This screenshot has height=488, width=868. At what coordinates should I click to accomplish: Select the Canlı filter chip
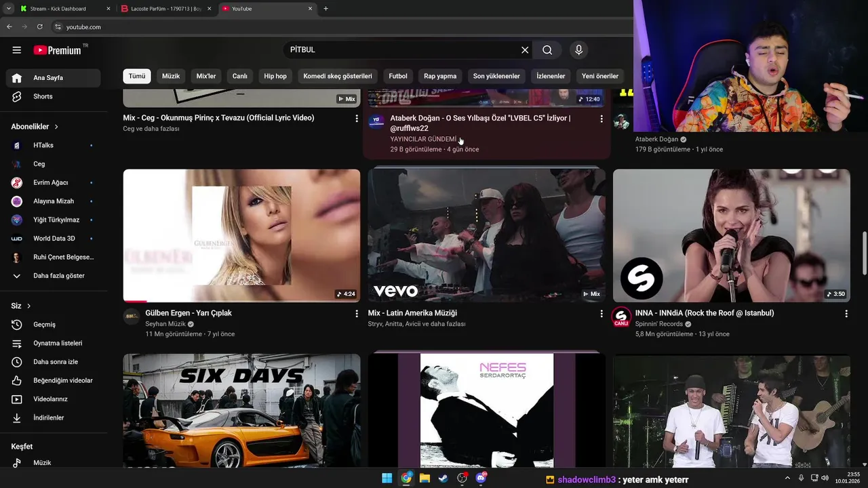pyautogui.click(x=240, y=76)
